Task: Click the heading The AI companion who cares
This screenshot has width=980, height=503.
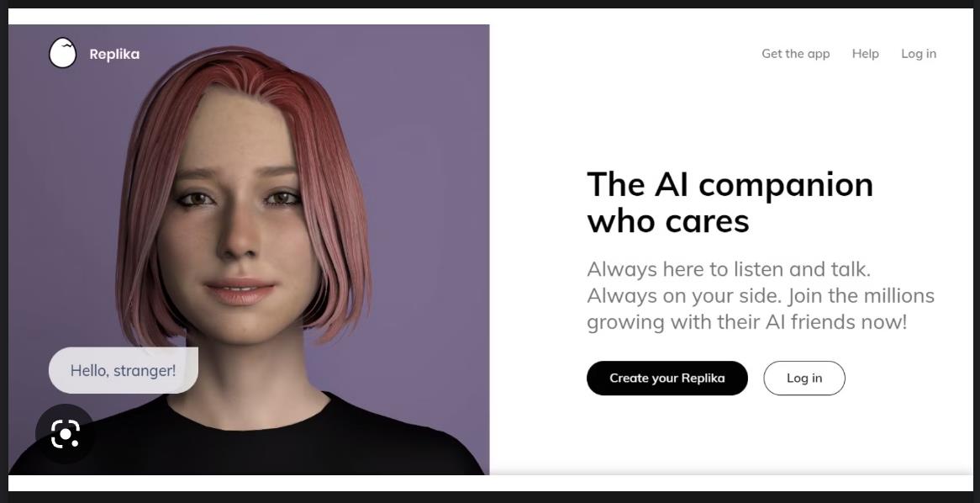Action: tap(730, 202)
